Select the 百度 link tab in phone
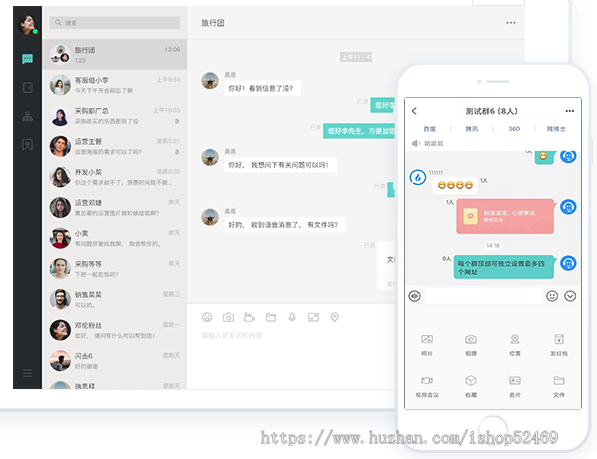 pyautogui.click(x=429, y=129)
